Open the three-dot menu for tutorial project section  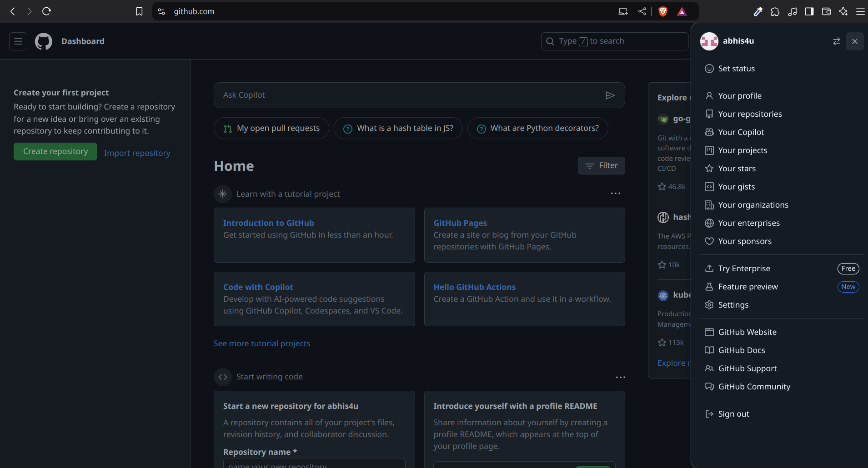616,194
